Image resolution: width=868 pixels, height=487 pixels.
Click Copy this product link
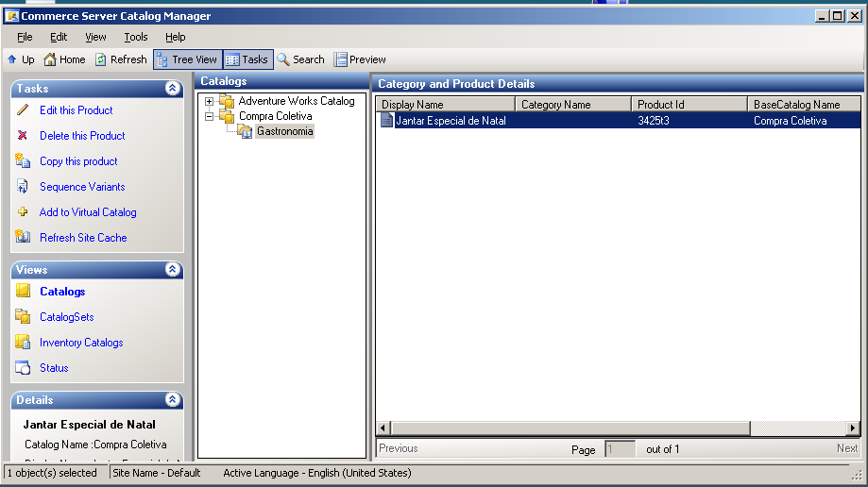(78, 161)
